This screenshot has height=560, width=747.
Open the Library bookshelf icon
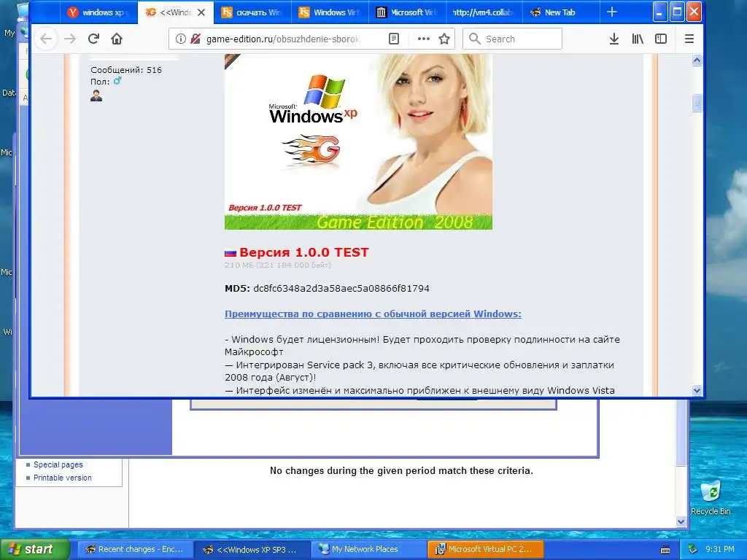point(638,39)
